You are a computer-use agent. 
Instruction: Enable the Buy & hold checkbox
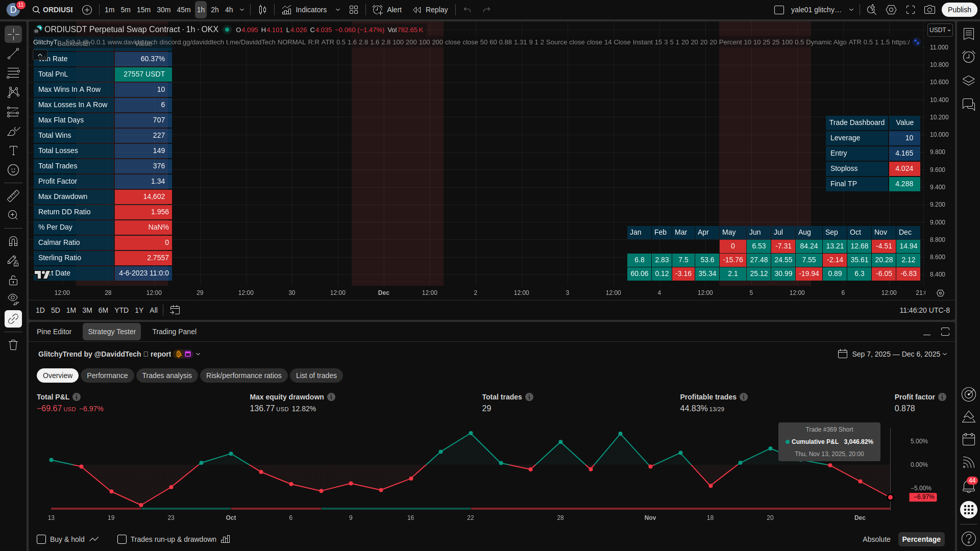tap(41, 539)
